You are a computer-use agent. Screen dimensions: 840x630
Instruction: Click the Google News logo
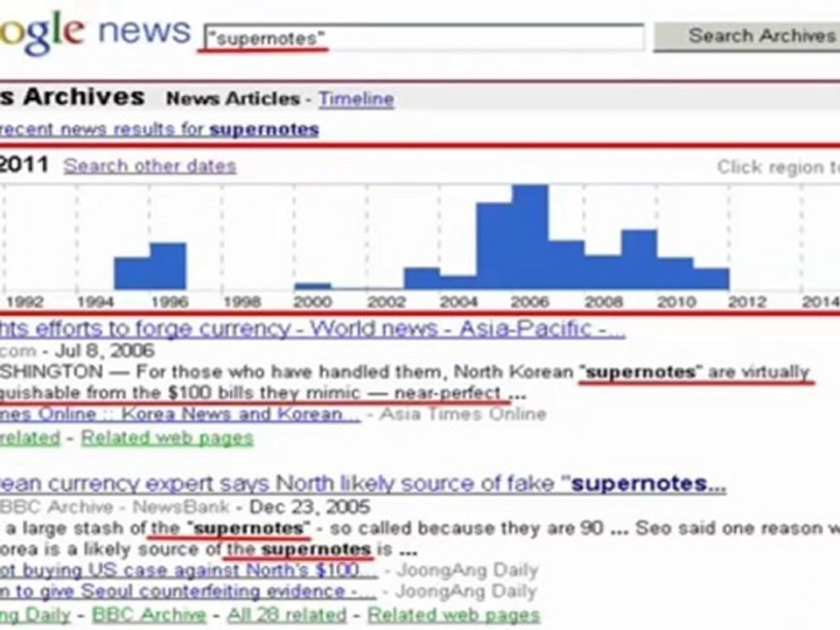coord(95,32)
